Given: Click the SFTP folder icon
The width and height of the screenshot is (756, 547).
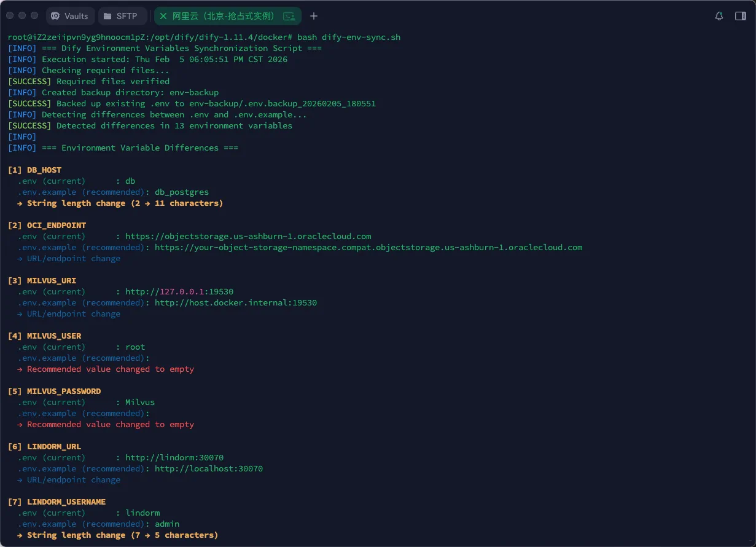Looking at the screenshot, I should point(107,16).
